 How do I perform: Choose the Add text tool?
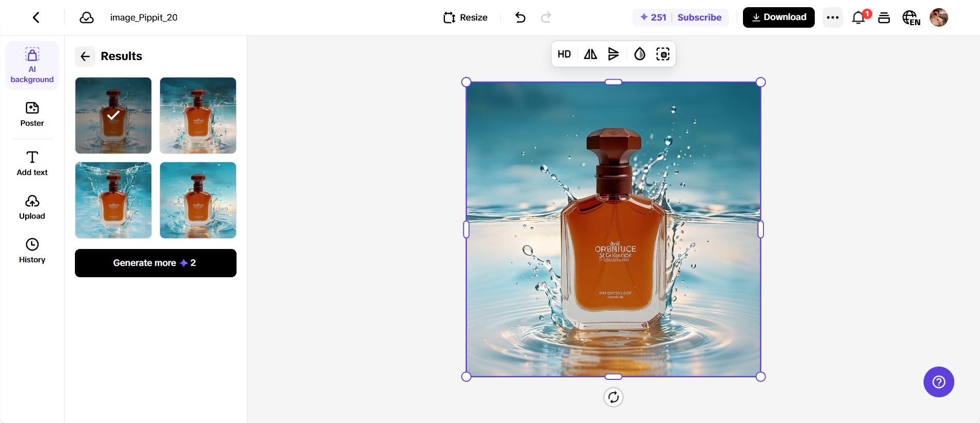coord(32,164)
